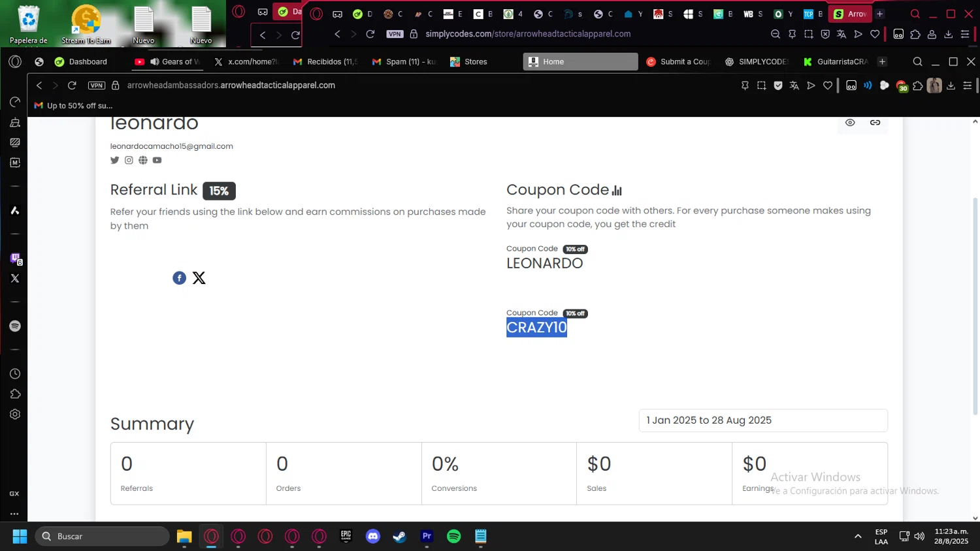Open history clock icon in sidebar
The image size is (980, 551).
point(15,374)
